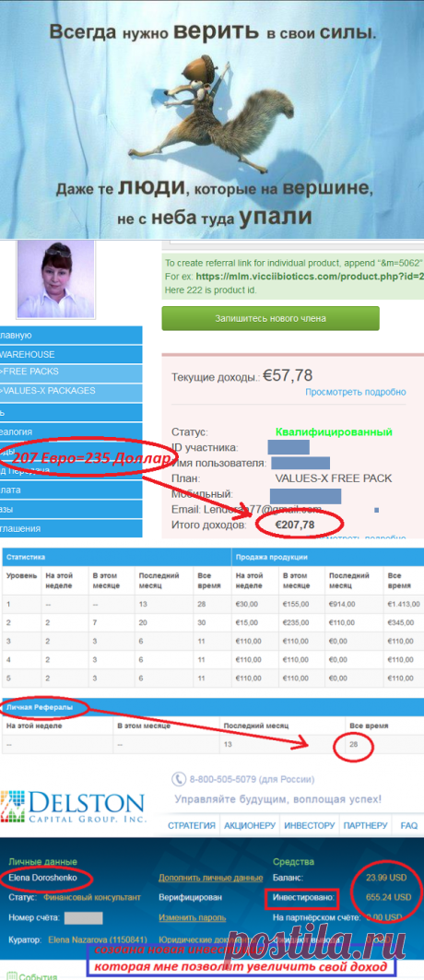The image size is (424, 980).
Task: Open the FAQ tab
Action: [409, 826]
